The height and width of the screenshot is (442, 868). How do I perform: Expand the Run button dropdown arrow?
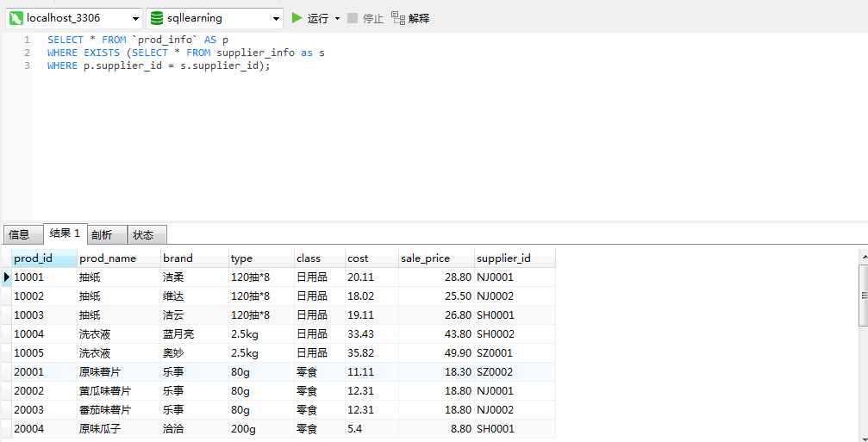tap(338, 19)
